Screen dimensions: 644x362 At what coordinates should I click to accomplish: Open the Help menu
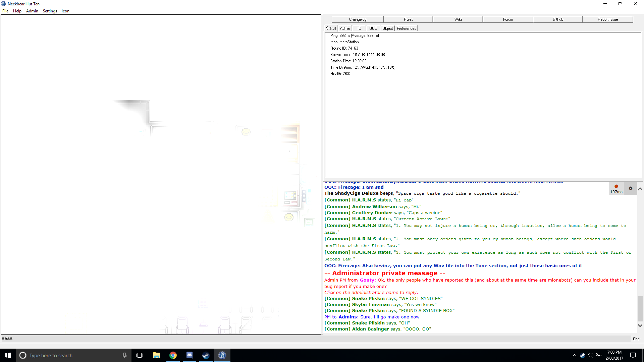point(17,11)
